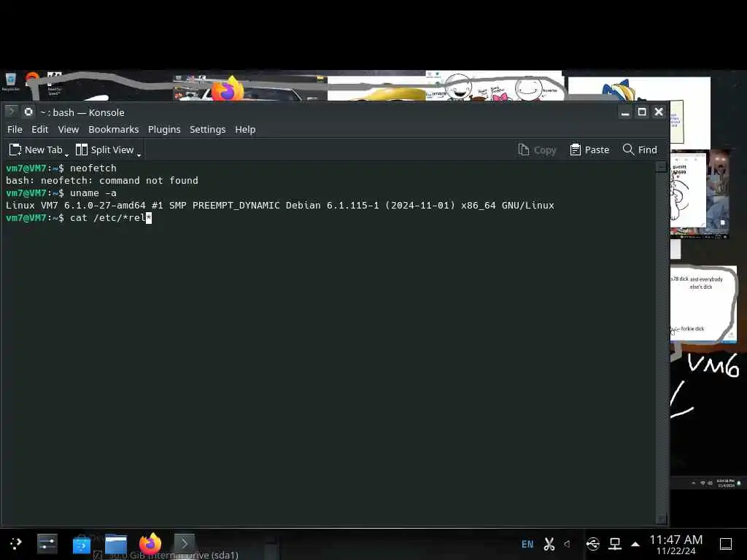
Task: Open the Bookmarks menu
Action: (x=113, y=130)
